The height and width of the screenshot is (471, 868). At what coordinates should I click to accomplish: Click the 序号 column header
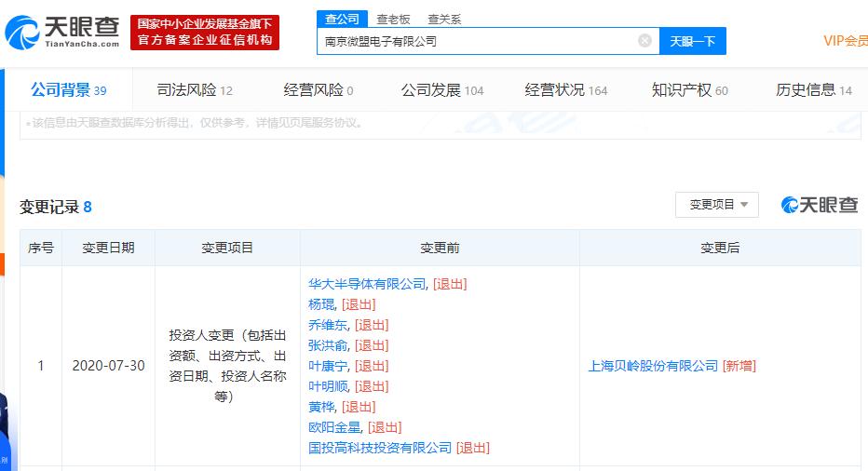point(41,248)
